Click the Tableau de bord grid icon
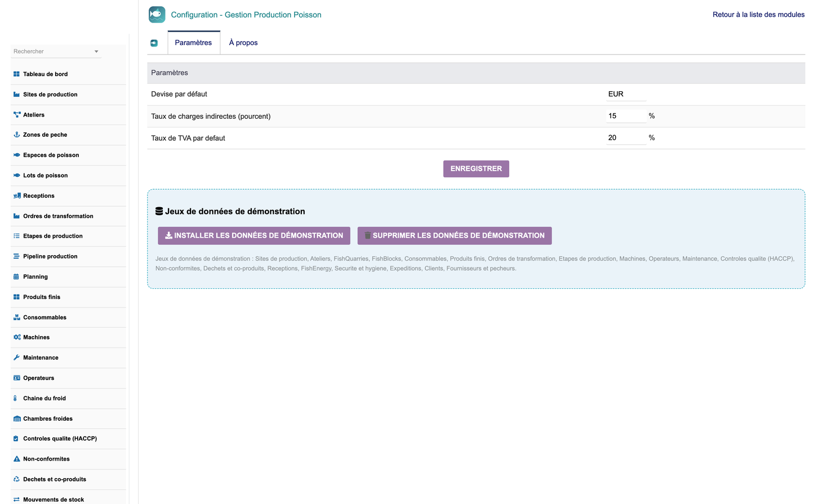The image size is (814, 504). (x=16, y=74)
